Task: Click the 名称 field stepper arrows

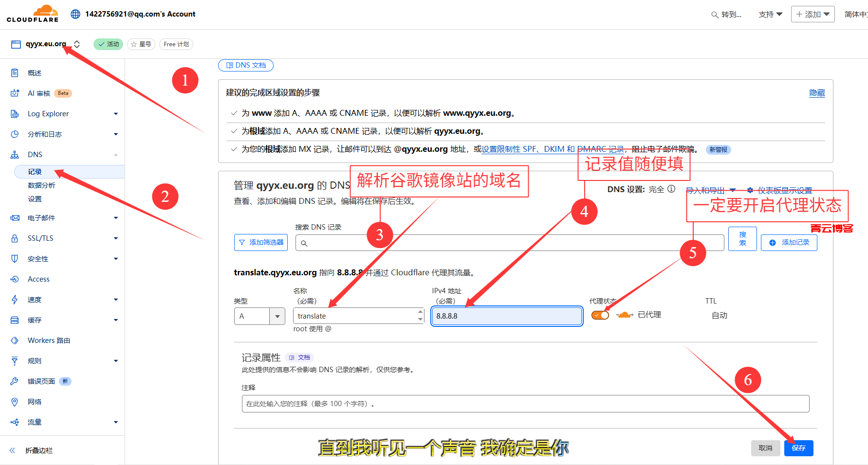Action: [420, 316]
